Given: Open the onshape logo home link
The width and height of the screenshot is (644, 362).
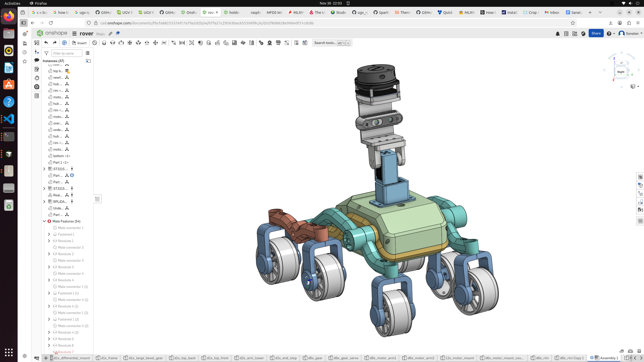Looking at the screenshot, I should click(52, 33).
